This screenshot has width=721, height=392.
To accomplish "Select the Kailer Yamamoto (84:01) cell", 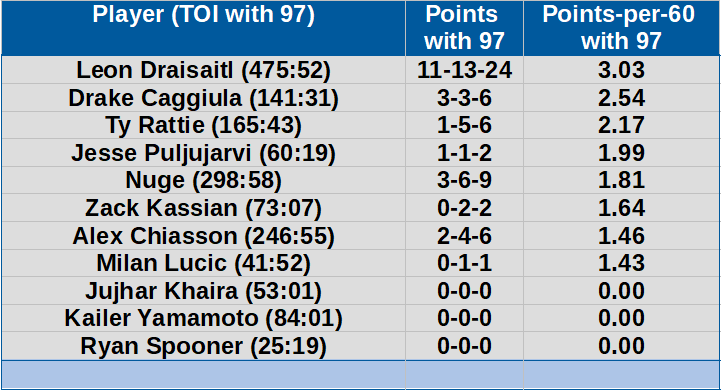I will pos(203,318).
